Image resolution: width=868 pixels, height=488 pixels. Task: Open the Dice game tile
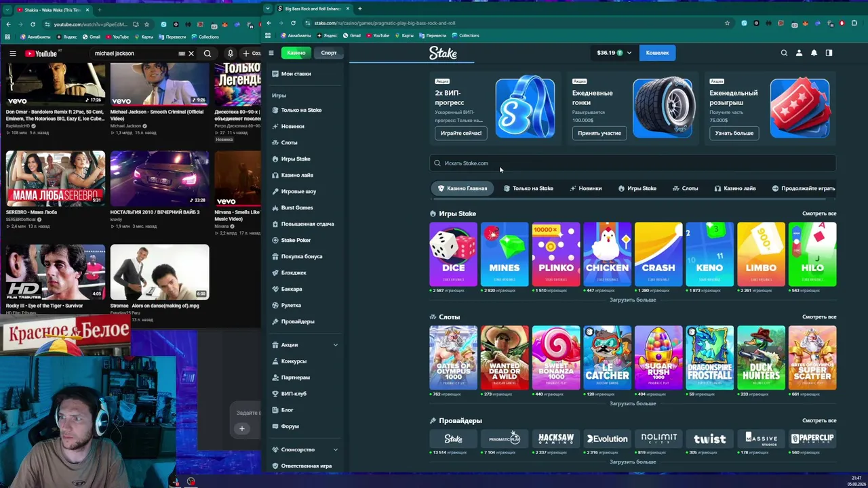click(x=453, y=254)
